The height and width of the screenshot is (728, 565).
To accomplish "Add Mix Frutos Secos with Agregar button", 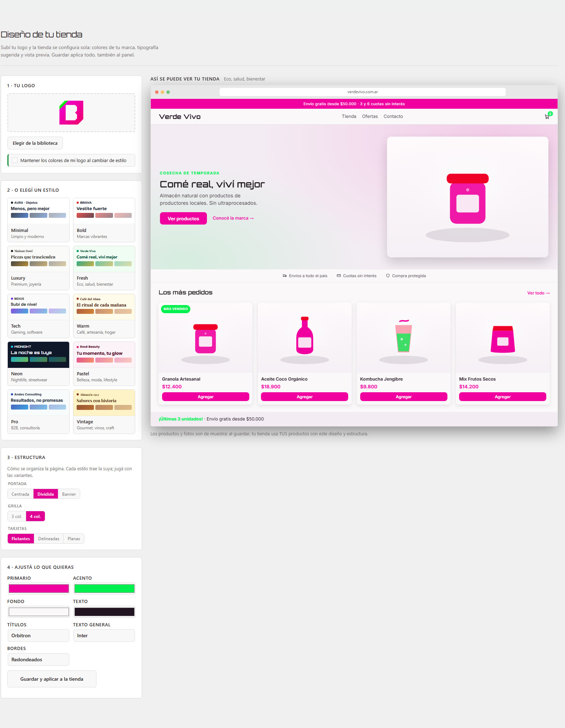I will point(502,397).
